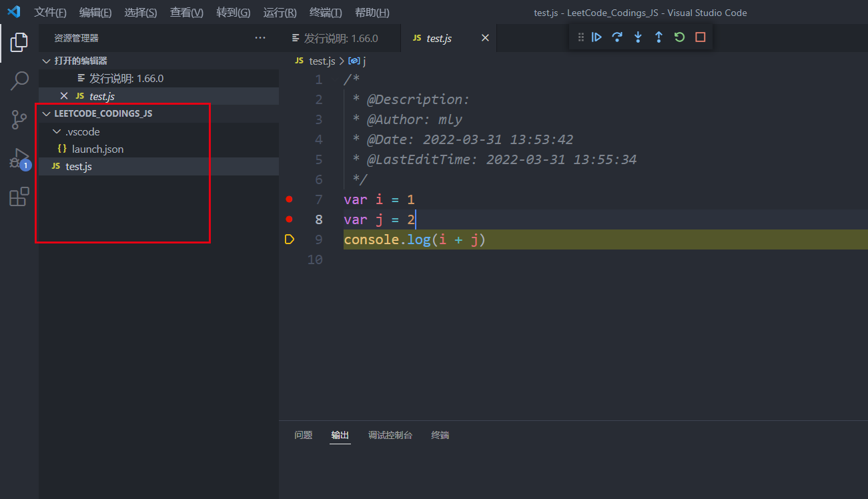Stop the debug session
Image resolution: width=868 pixels, height=499 pixels.
tap(700, 37)
